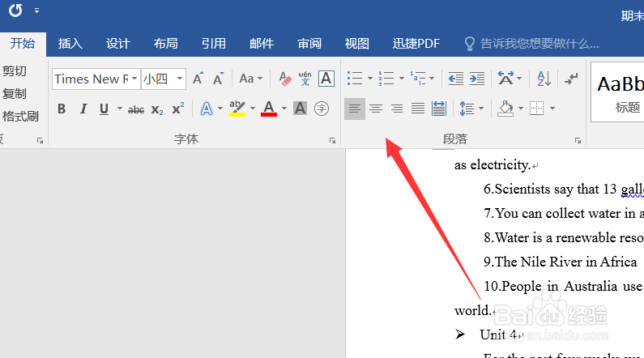Open the Clipboard dialog launcher
Viewport: 644px width, 358px height.
click(40, 141)
